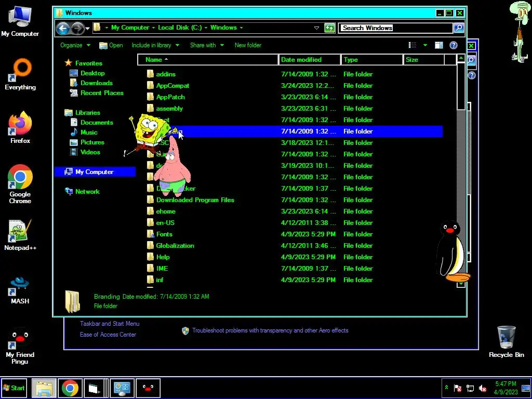Open Explorer help question mark icon
Viewport: 532px width, 399px height.
coord(453,45)
